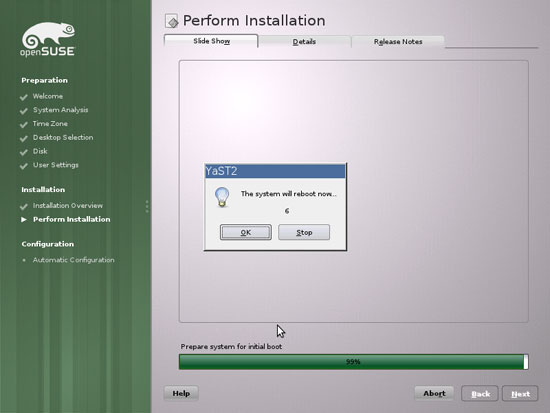This screenshot has width=550, height=413.
Task: Click the 99% installation progress bar
Action: (354, 362)
